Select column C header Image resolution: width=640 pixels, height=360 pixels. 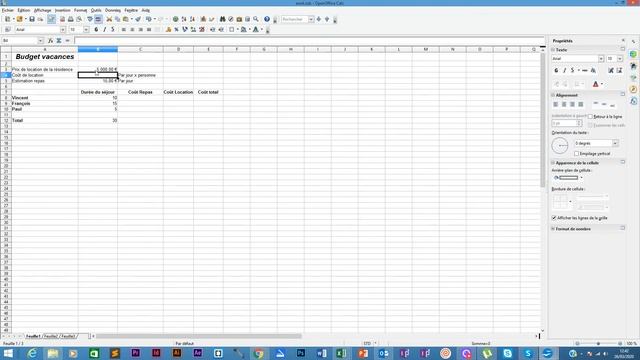tap(140, 49)
